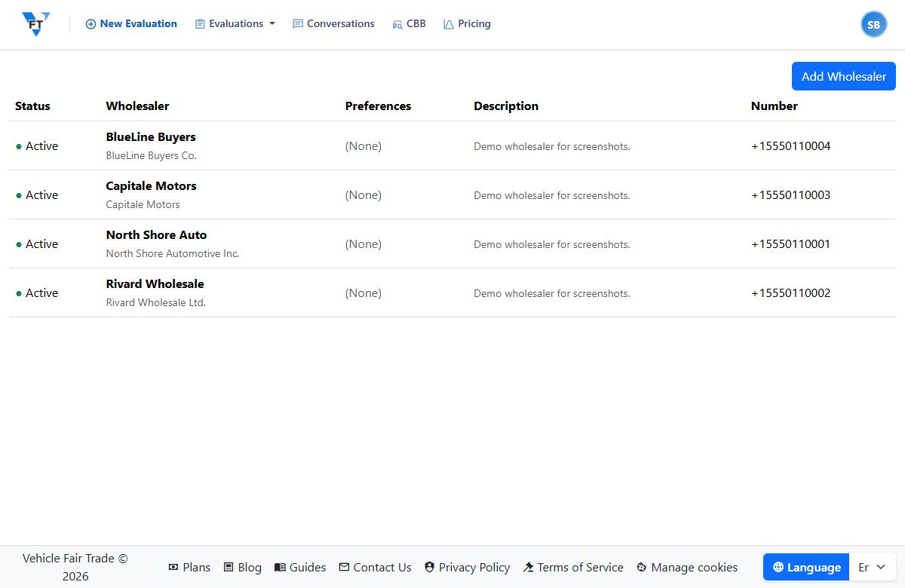The image size is (905, 588).
Task: Select the Rivard Wholesale wholesaler name
Action: pyautogui.click(x=155, y=284)
